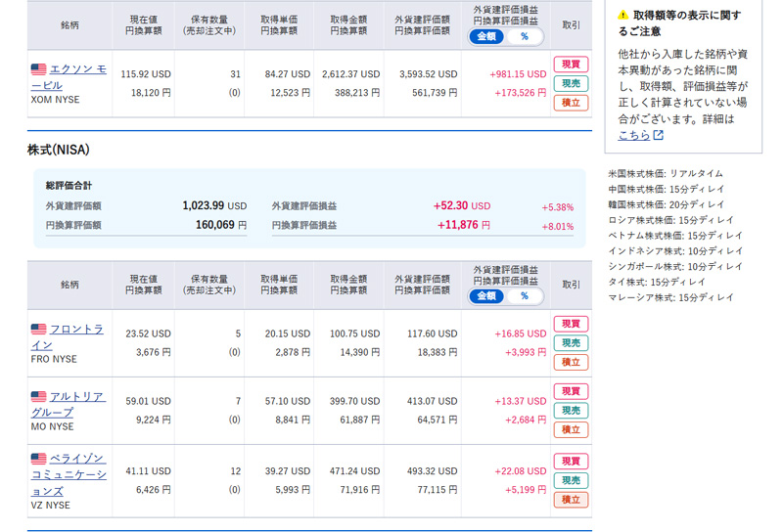Click 積立 button for Exxon Mobil

(x=571, y=103)
